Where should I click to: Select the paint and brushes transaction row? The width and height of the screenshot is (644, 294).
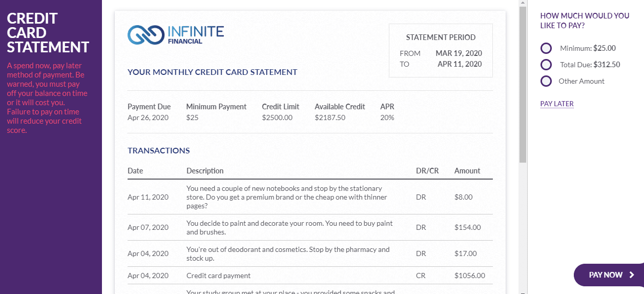point(310,227)
